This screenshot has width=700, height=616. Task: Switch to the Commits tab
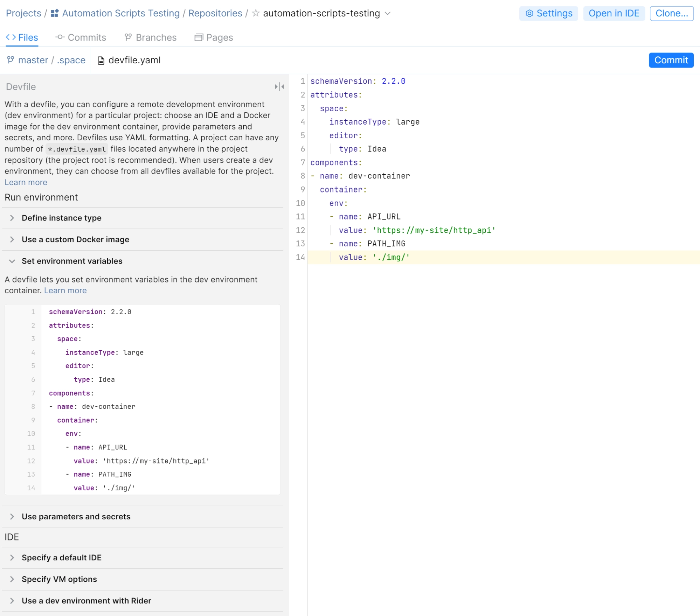click(81, 37)
